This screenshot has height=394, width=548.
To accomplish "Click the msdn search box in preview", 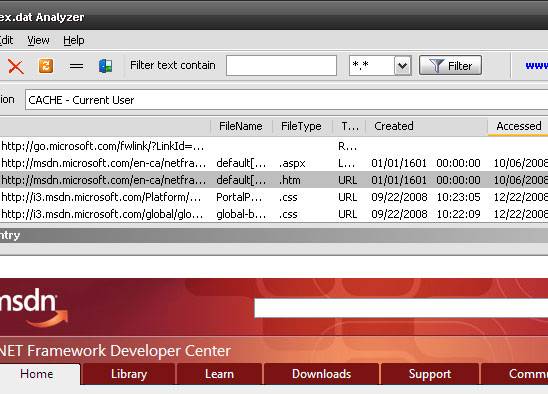I will click(401, 308).
